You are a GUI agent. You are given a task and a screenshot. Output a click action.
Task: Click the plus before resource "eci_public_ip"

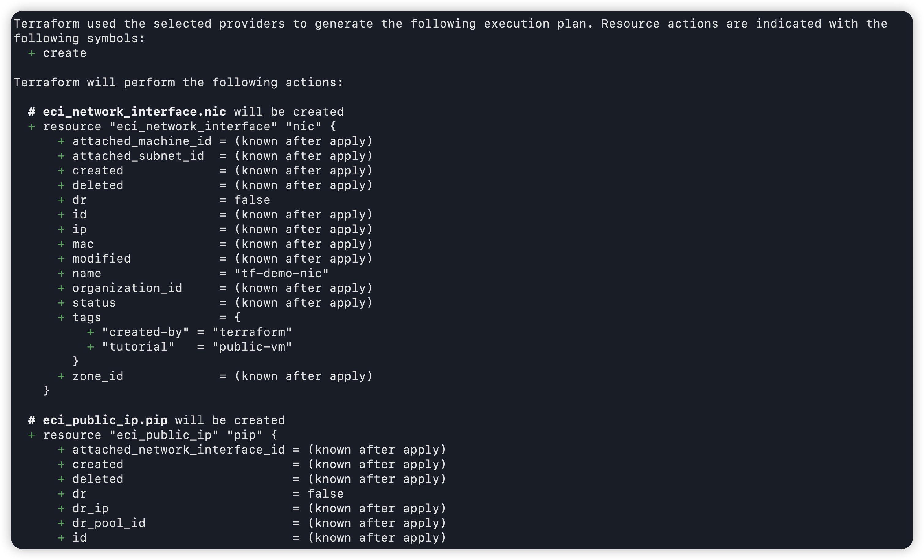[32, 435]
